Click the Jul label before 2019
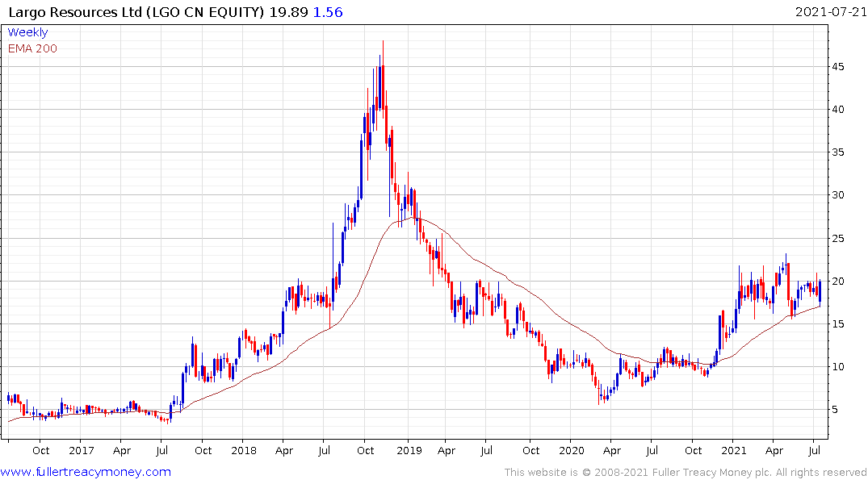 click(x=325, y=450)
